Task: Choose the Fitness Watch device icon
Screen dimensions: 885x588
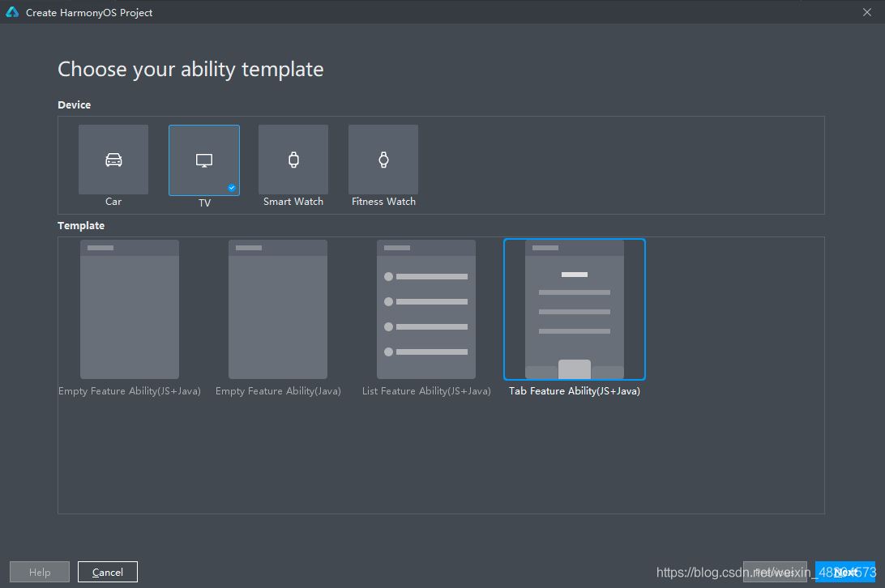Action: 383,160
